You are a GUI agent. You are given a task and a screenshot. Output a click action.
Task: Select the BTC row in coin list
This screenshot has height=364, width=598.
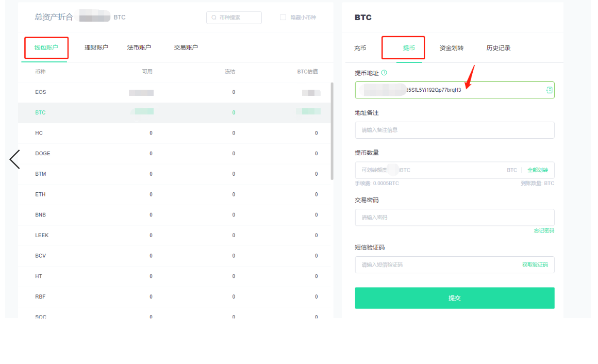174,112
